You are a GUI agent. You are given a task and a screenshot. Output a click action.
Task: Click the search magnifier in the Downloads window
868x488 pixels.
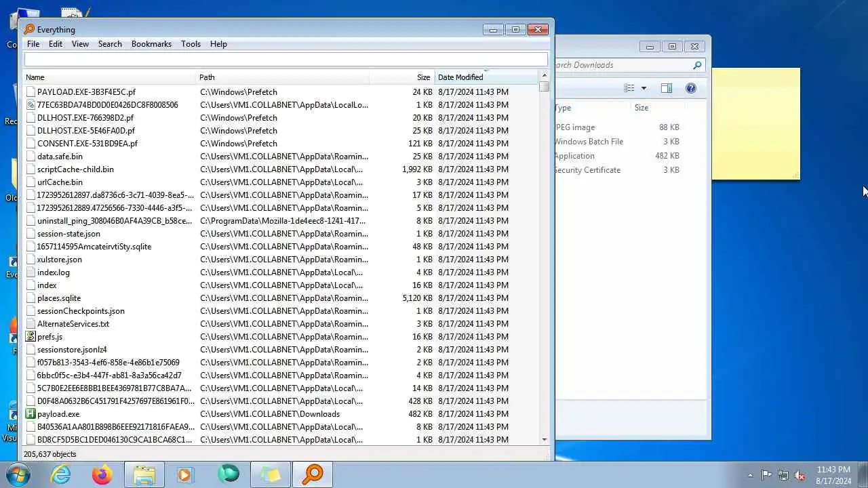pos(697,65)
